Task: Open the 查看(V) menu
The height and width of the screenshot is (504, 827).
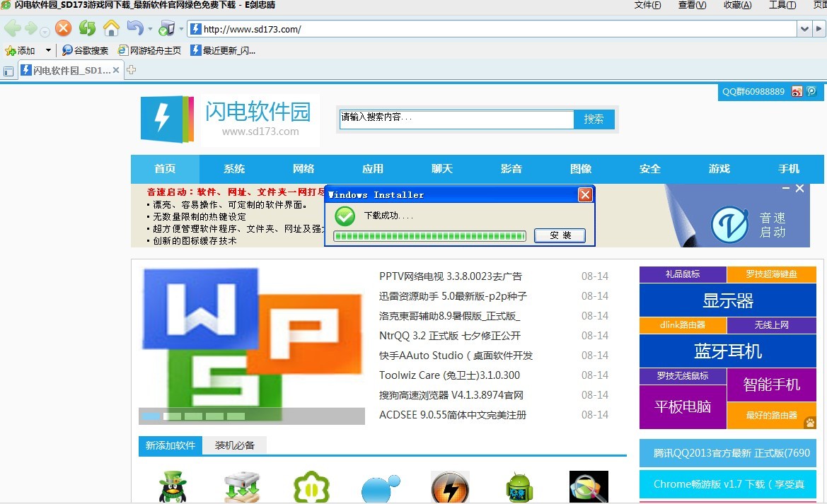Action: tap(692, 5)
